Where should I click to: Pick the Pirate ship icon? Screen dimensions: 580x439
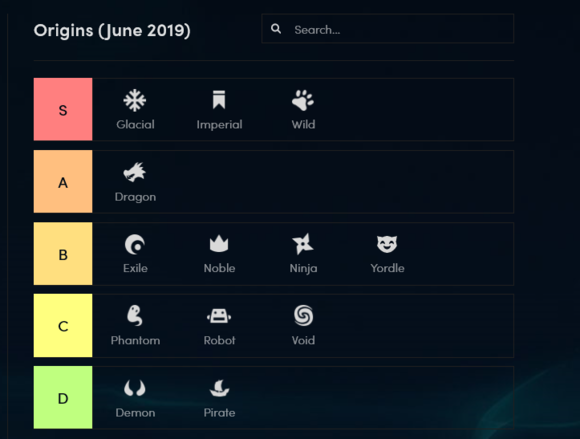(219, 388)
